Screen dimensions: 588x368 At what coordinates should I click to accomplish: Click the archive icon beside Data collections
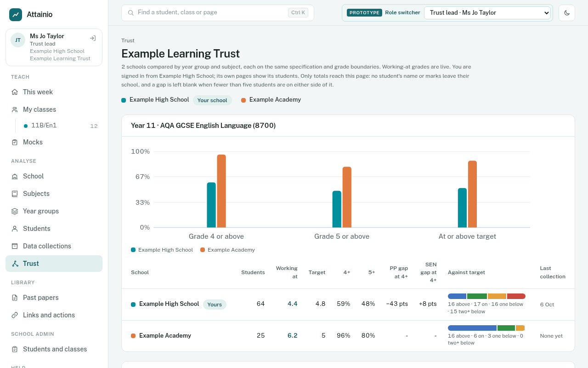[15, 246]
